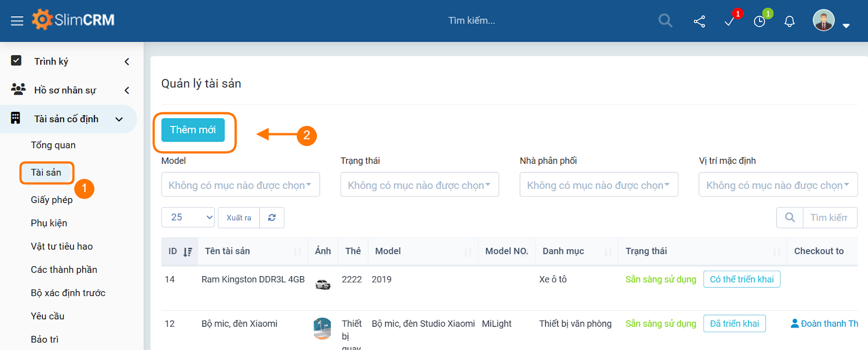Click the share icon in the top bar

tap(699, 21)
